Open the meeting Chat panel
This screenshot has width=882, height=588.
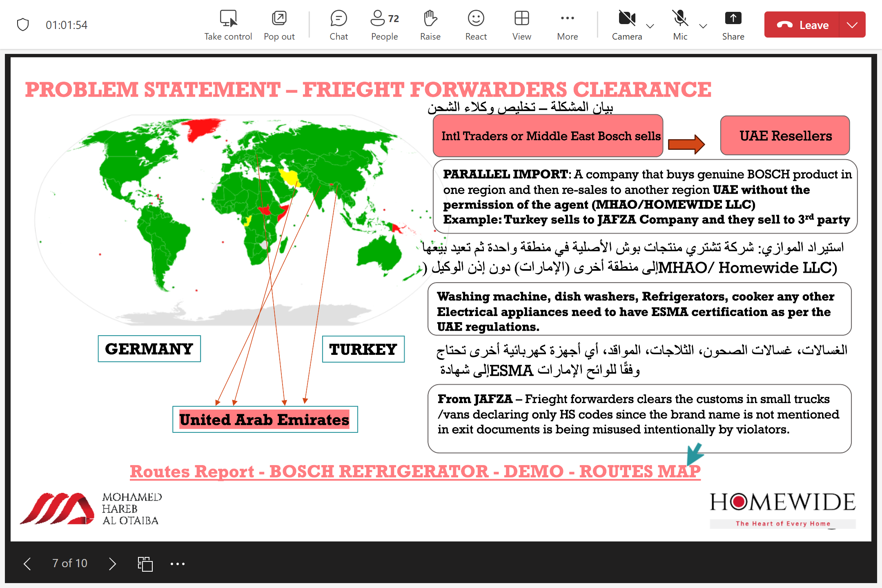pyautogui.click(x=339, y=19)
